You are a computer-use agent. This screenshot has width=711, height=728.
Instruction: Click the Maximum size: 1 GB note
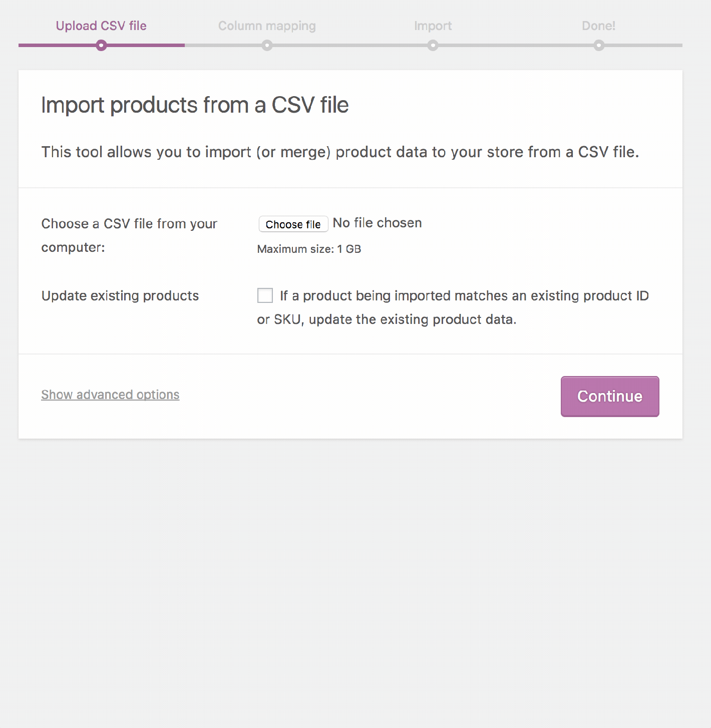(x=309, y=249)
